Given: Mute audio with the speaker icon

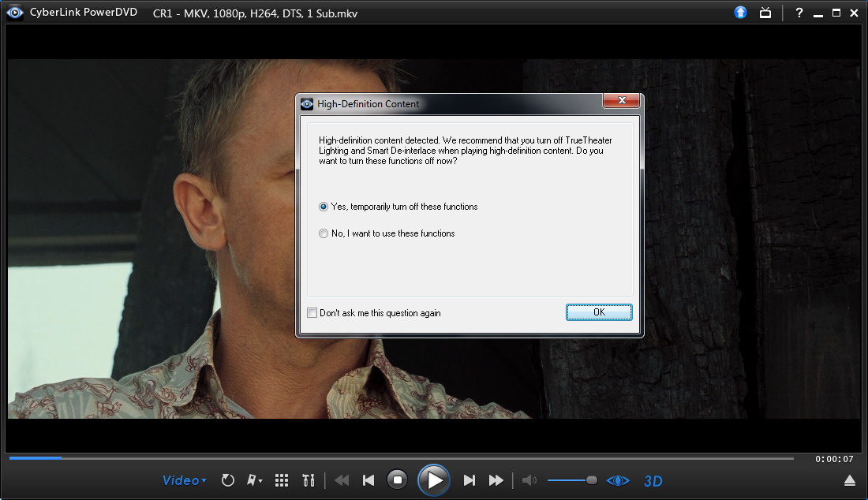Looking at the screenshot, I should pyautogui.click(x=529, y=480).
